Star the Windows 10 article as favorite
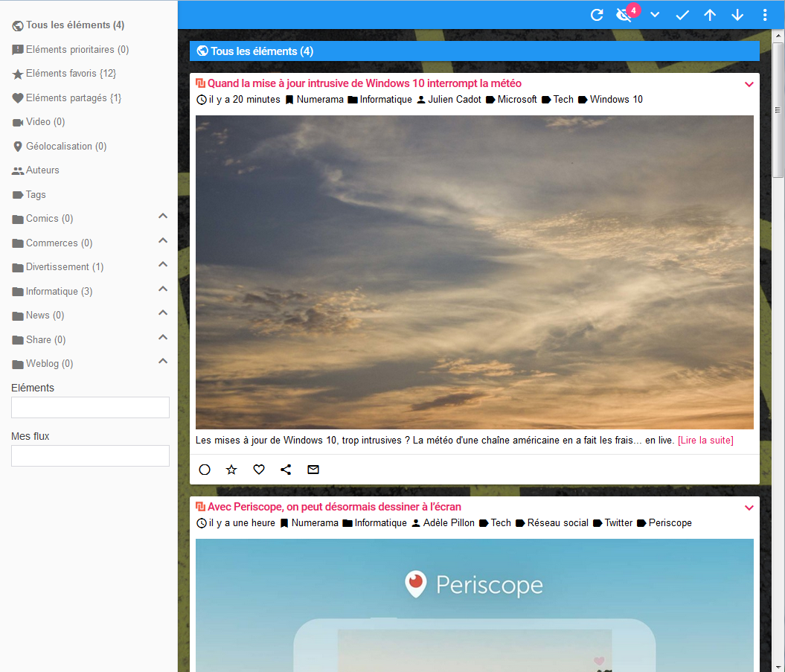This screenshot has width=785, height=672. pyautogui.click(x=231, y=470)
